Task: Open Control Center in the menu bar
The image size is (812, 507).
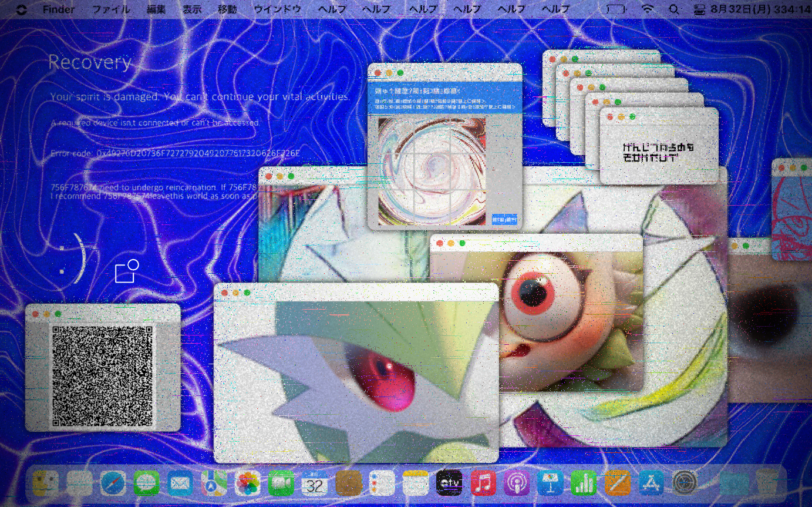Action: pyautogui.click(x=699, y=9)
